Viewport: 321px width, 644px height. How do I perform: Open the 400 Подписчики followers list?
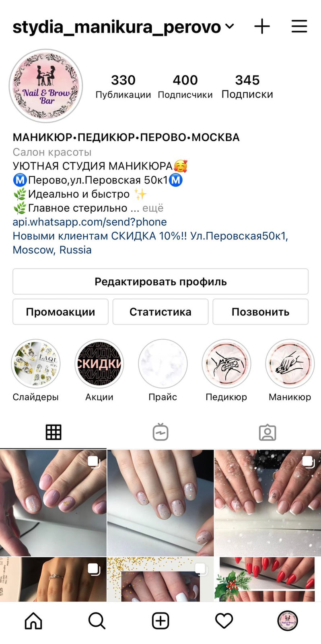185,86
